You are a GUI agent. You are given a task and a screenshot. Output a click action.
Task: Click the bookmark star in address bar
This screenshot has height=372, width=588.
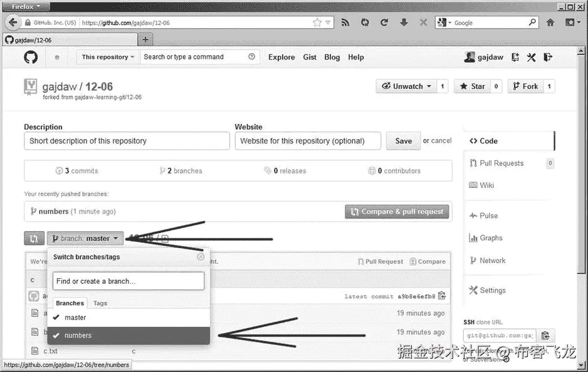click(317, 23)
